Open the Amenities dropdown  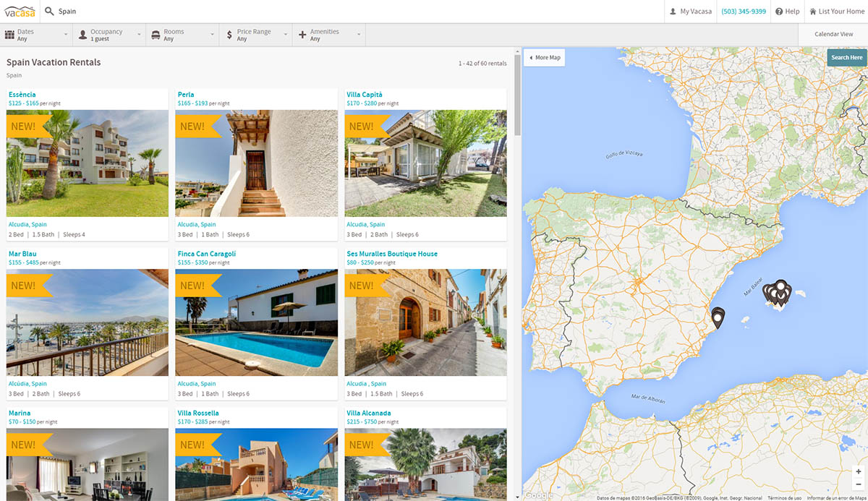tap(329, 35)
